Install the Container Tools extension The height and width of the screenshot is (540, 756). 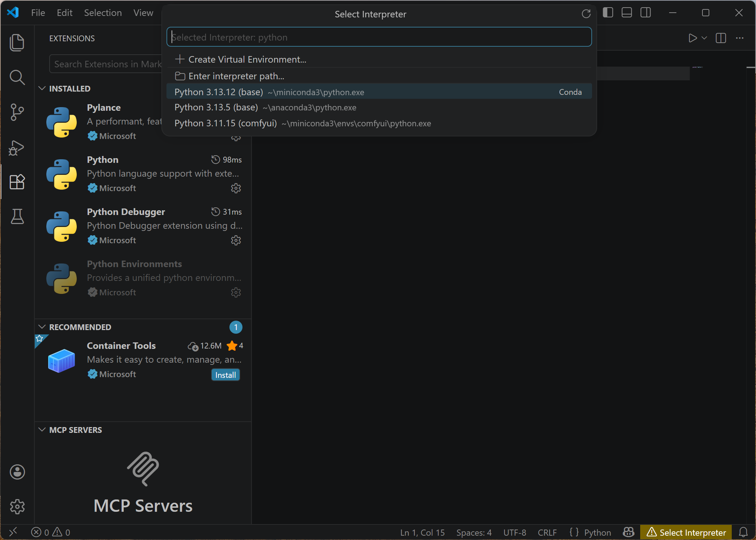click(225, 375)
